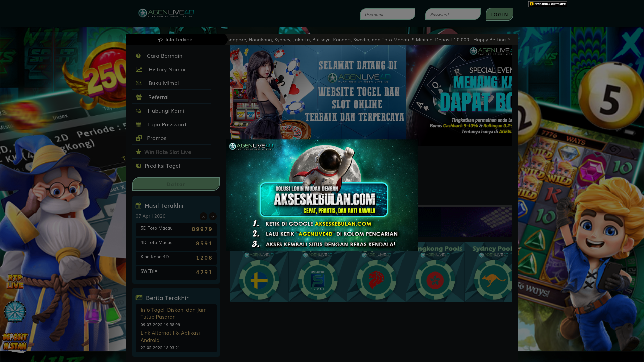
Task: Open Selamat Datang welcome banner
Action: click(318, 93)
